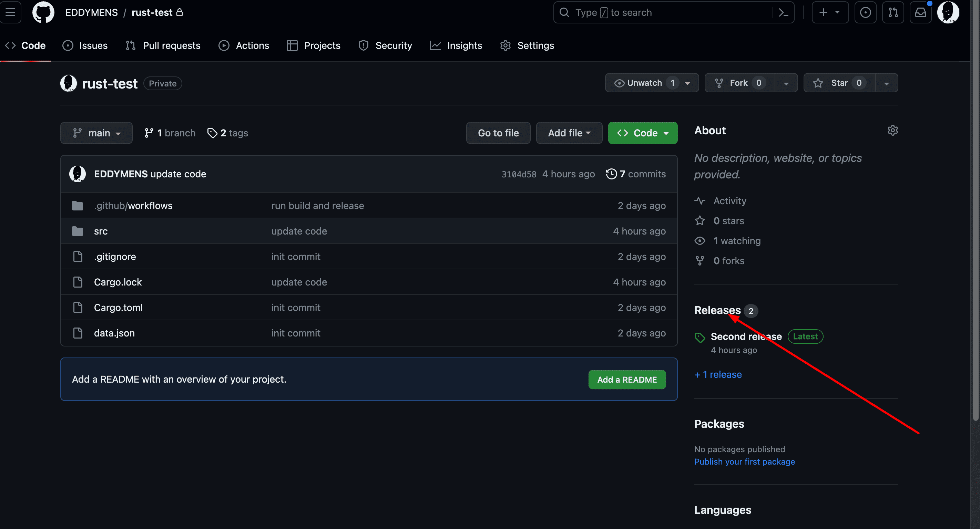Click the Type / to search field
Screen dimensions: 980x529
pyautogui.click(x=673, y=12)
